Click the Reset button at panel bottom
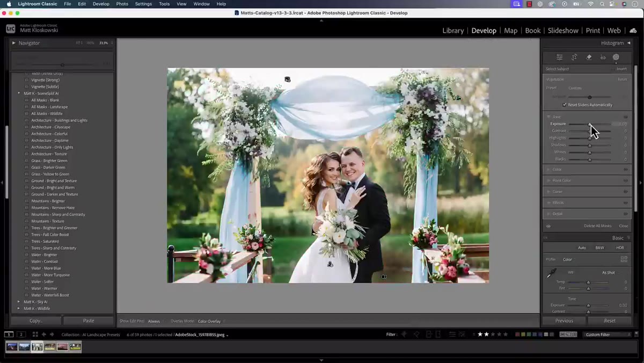 610,321
